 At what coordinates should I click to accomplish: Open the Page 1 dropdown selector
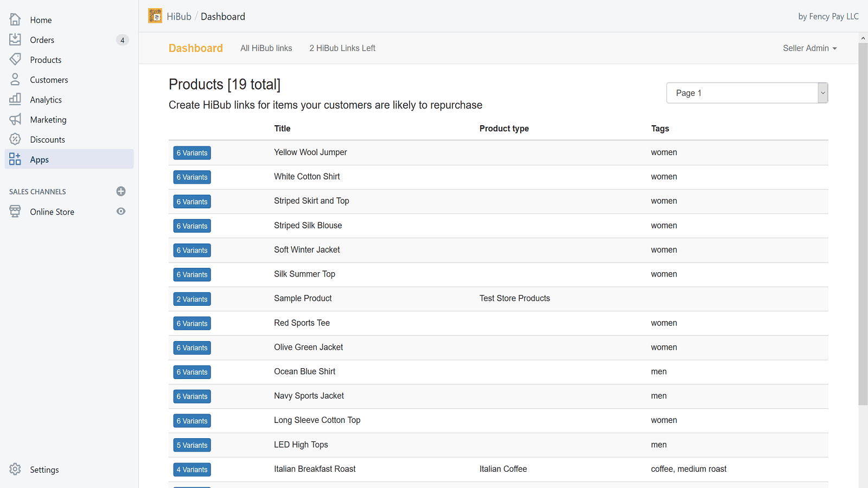(x=746, y=93)
